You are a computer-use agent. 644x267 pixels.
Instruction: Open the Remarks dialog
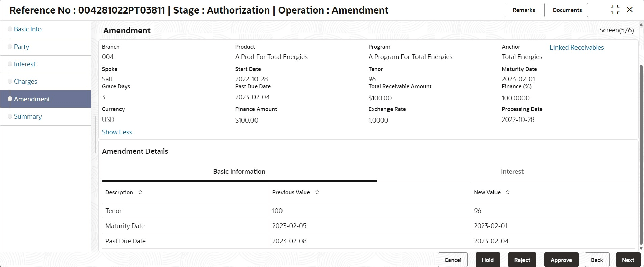[524, 10]
